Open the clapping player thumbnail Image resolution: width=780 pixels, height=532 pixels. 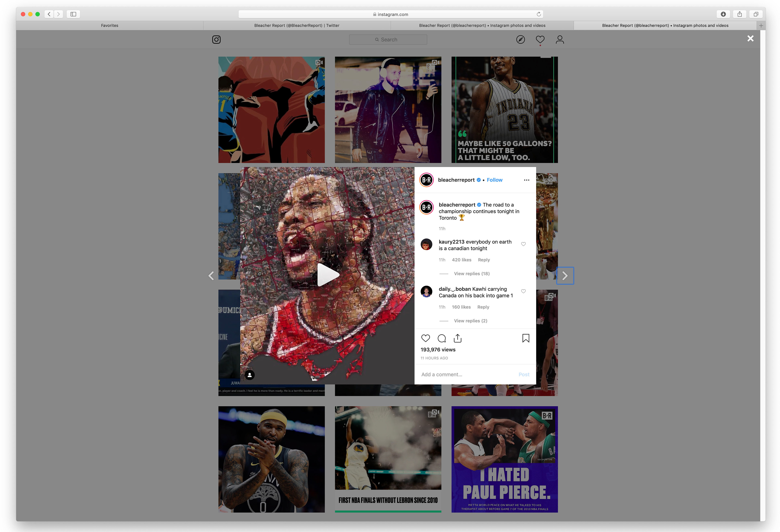pos(272,459)
